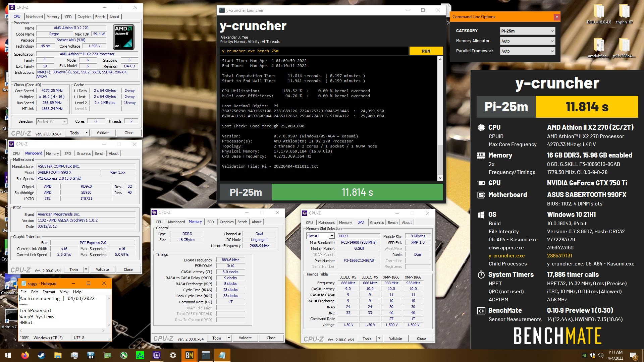644x362 pixels.
Task: Click Tools button in top-left CPU-Z window
Action: point(74,133)
